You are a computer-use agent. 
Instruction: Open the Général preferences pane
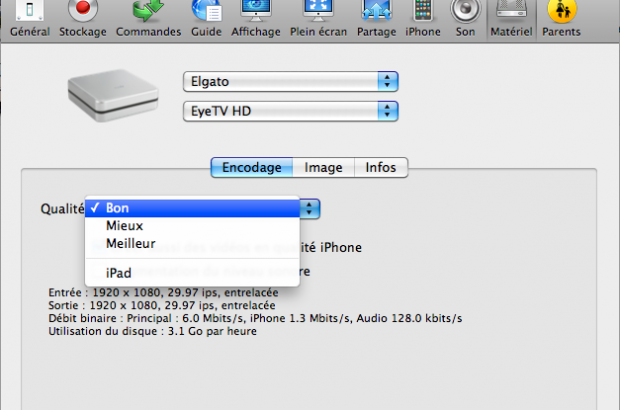[29, 16]
